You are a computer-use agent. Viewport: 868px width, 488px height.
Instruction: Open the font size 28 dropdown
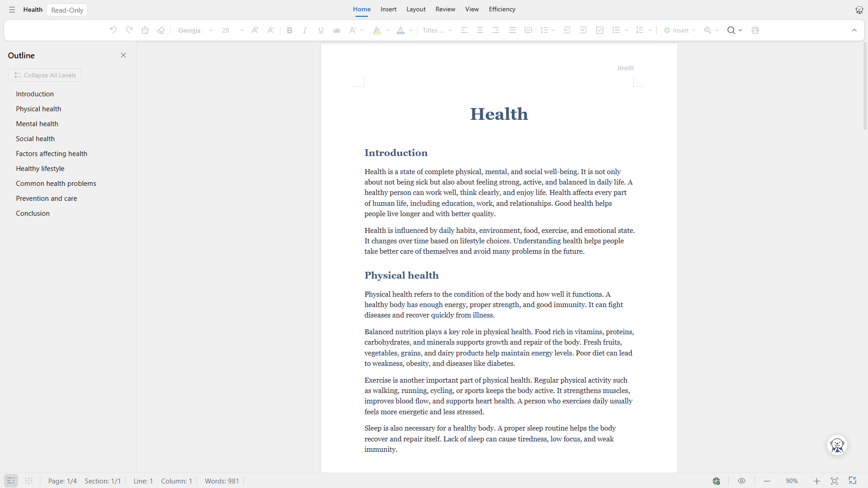coord(232,30)
